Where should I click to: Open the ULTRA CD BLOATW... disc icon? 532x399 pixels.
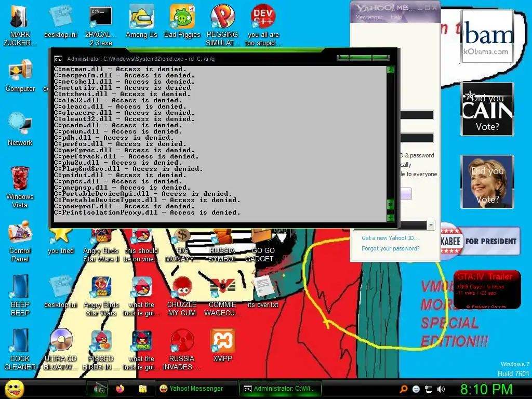(x=61, y=350)
